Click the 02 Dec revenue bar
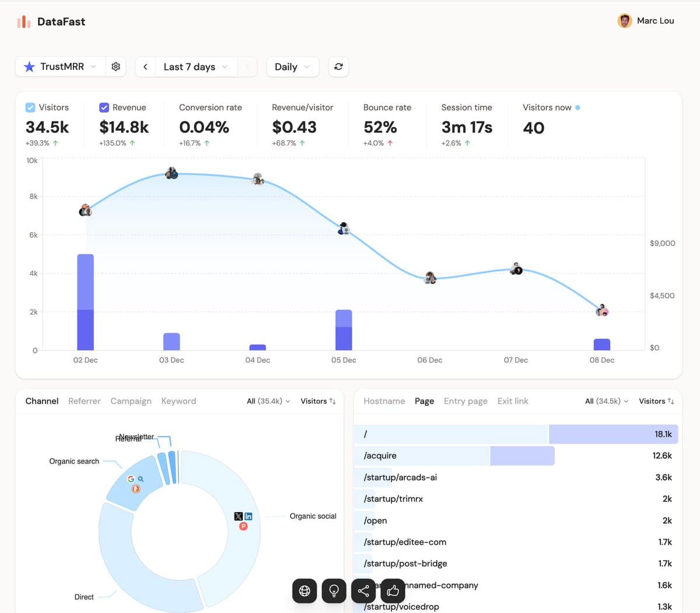The height and width of the screenshot is (613, 700). tap(85, 302)
